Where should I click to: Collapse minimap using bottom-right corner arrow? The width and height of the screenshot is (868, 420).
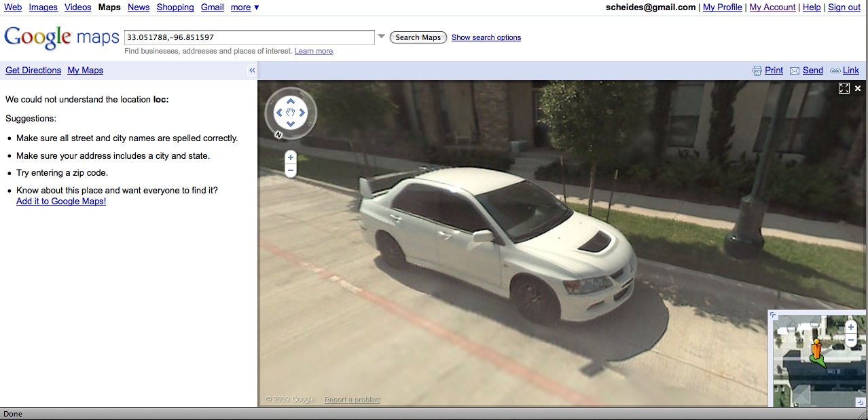860,402
